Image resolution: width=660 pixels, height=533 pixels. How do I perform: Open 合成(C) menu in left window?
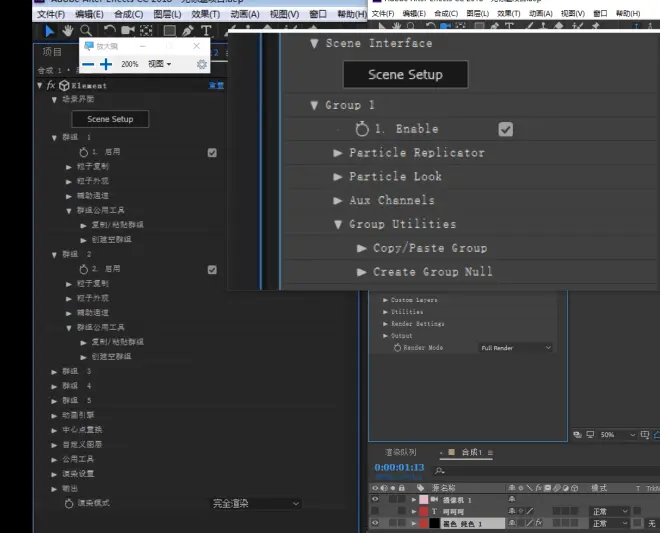129,14
